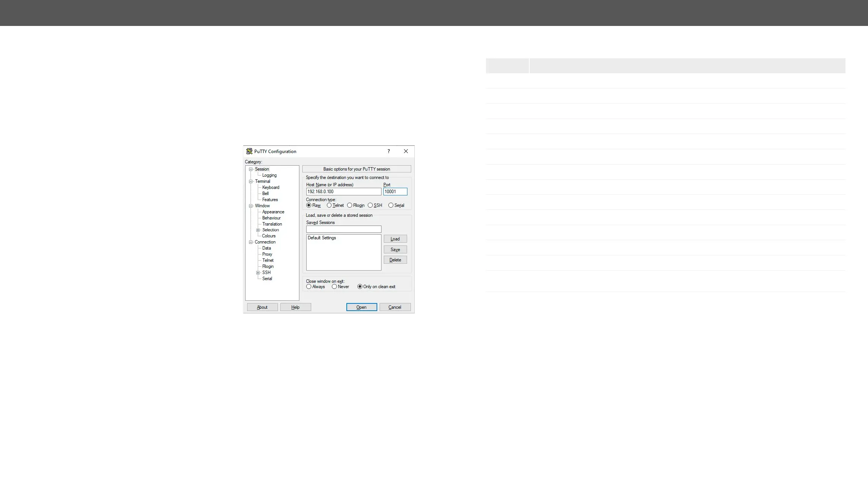Collapse the Window tree node

coord(251,206)
